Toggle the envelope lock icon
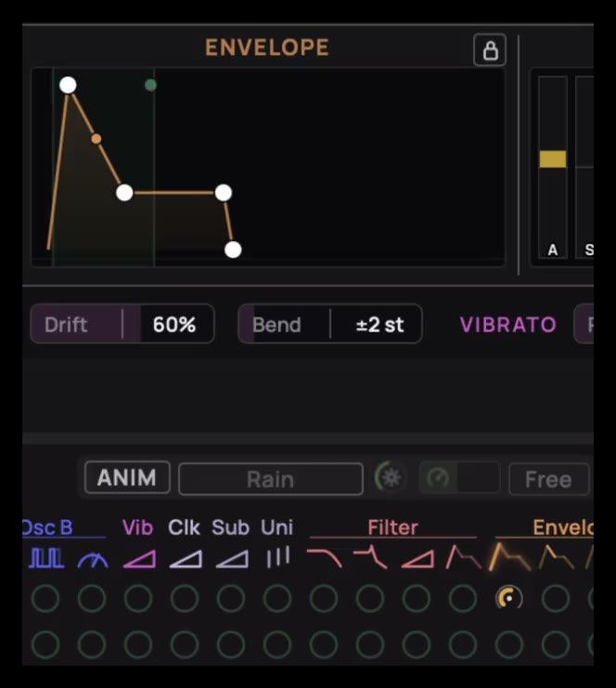This screenshot has width=616, height=688. tap(490, 50)
